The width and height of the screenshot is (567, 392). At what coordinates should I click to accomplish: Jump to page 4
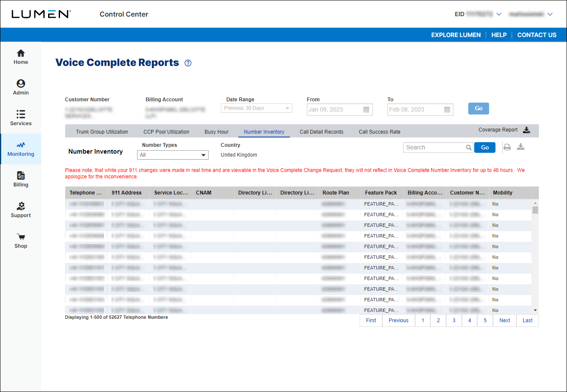tap(470, 320)
